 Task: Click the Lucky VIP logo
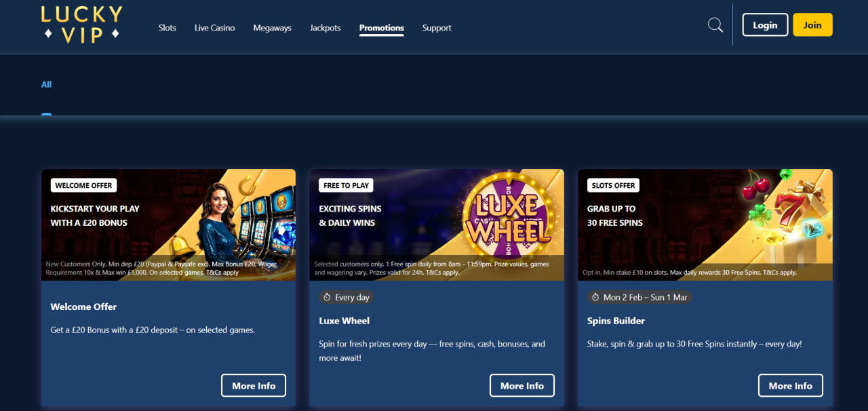click(81, 25)
